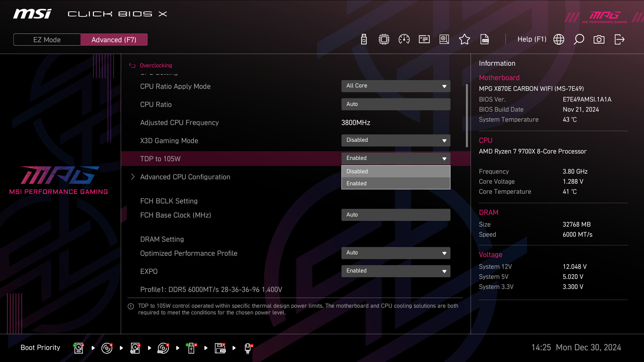The width and height of the screenshot is (644, 362).
Task: Expand Advanced CPU Configuration chevron
Action: tap(133, 177)
